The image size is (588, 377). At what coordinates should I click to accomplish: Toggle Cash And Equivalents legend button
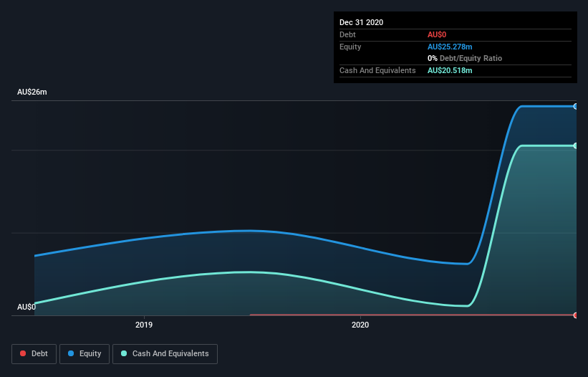pyautogui.click(x=165, y=354)
